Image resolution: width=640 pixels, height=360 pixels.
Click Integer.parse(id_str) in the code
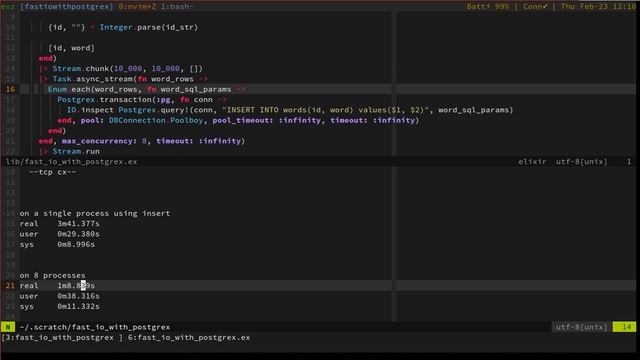click(x=149, y=27)
